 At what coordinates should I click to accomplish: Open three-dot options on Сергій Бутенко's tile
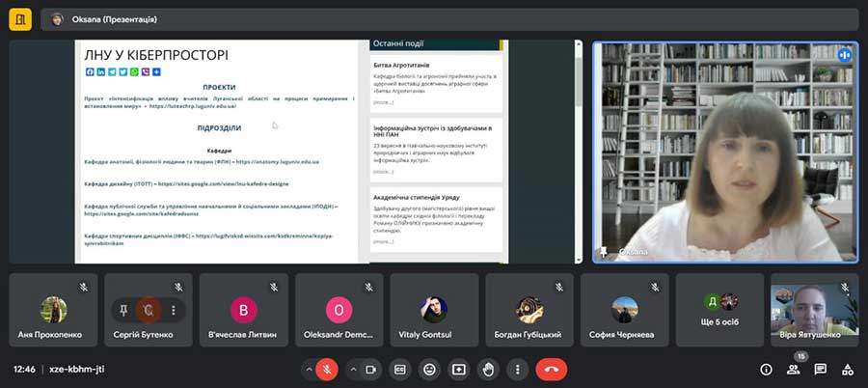(x=174, y=310)
